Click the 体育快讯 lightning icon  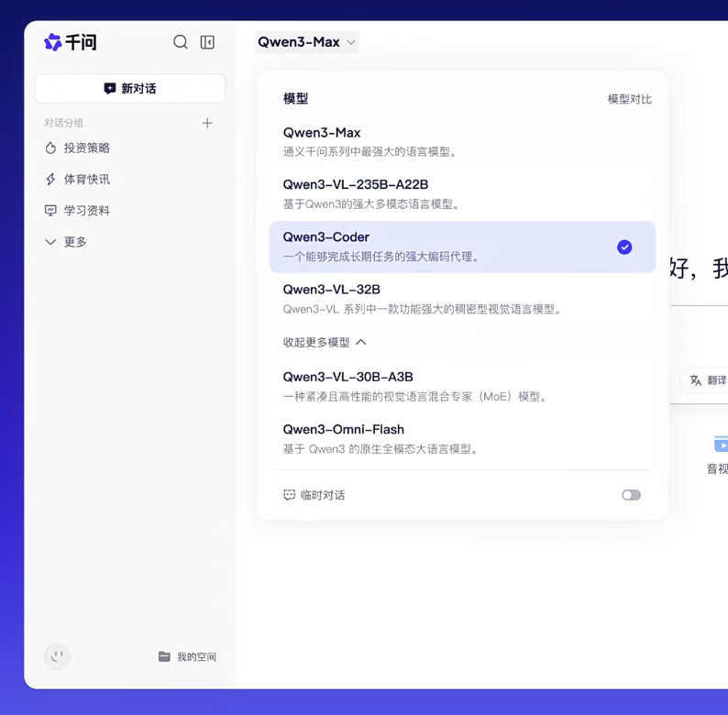(x=50, y=180)
